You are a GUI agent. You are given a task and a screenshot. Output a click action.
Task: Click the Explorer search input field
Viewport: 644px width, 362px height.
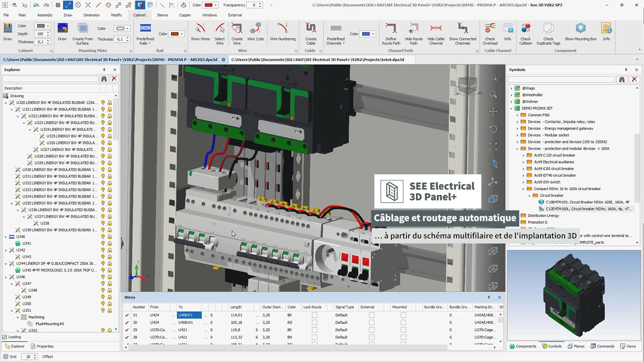pos(50,79)
